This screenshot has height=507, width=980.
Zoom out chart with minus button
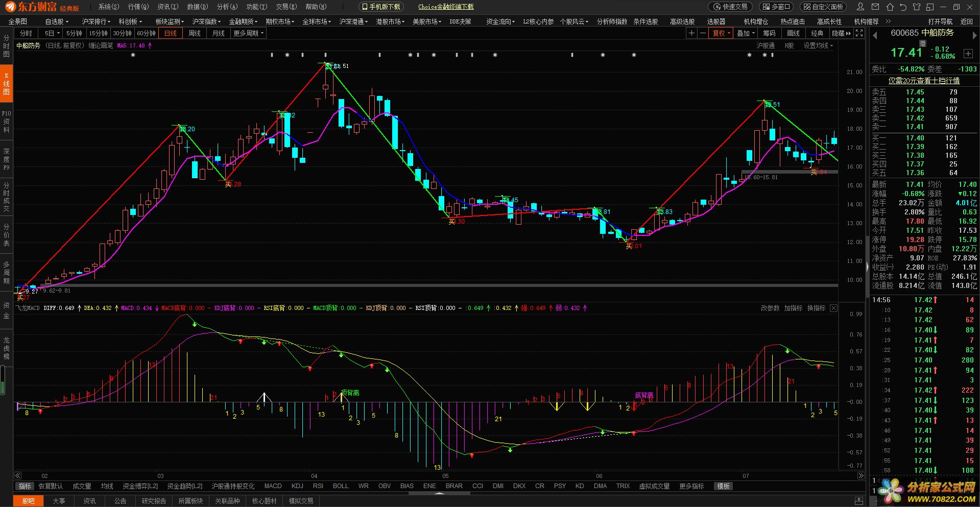coord(703,33)
